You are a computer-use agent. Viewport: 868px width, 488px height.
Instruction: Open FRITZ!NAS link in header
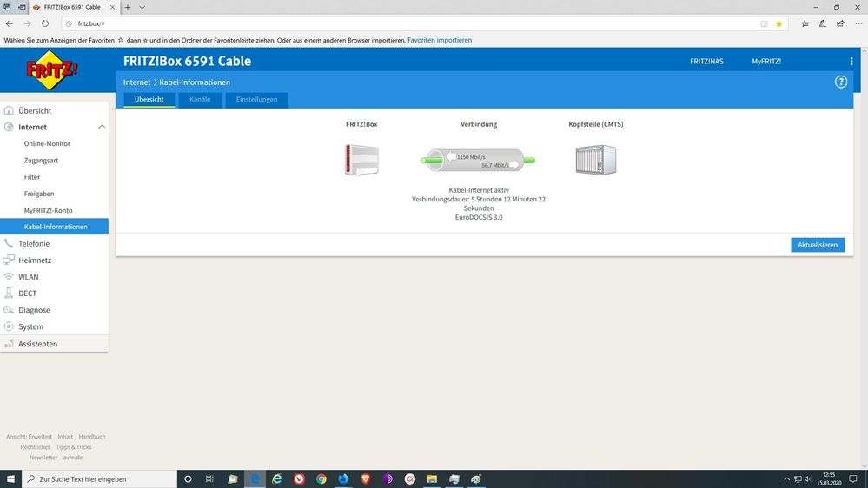[706, 62]
